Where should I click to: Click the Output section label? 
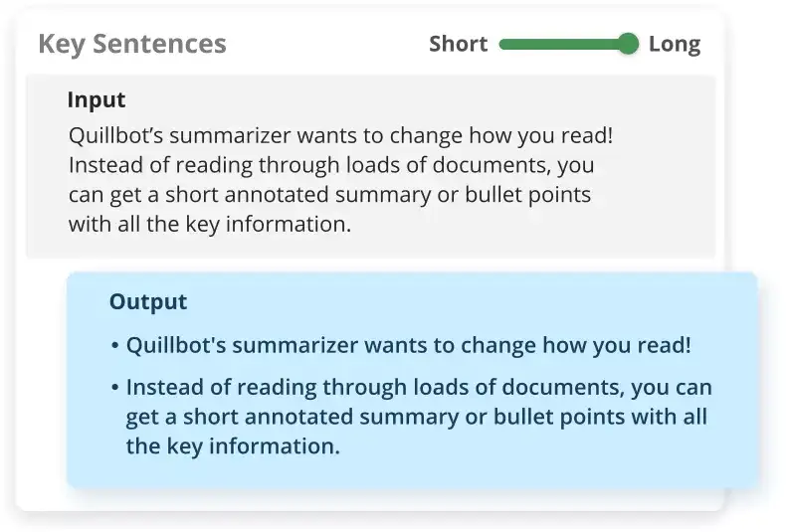[x=148, y=302]
